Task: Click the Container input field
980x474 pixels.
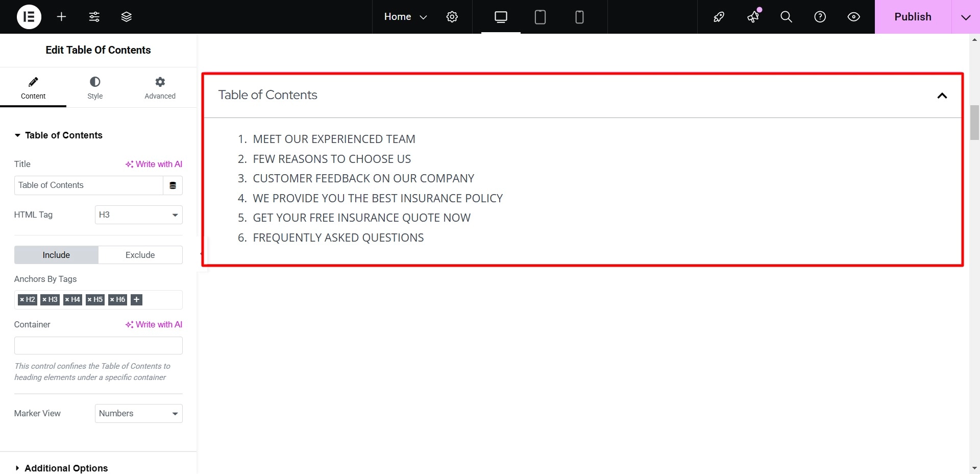Action: click(99, 346)
